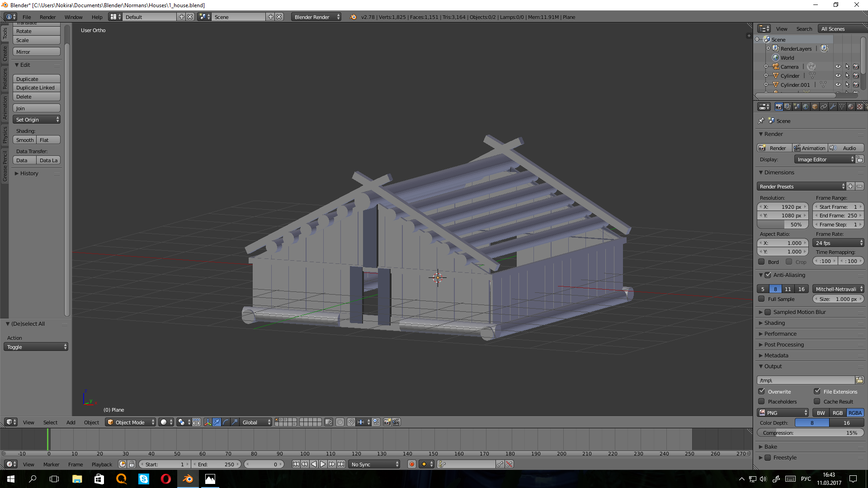Jump to the timeline's last frame

point(341,464)
